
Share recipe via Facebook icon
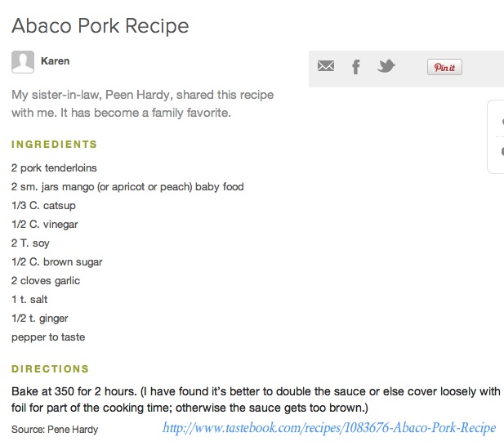pos(356,67)
